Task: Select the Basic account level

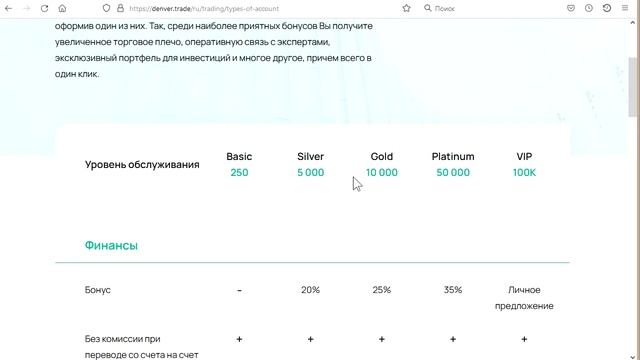Action: click(x=239, y=156)
